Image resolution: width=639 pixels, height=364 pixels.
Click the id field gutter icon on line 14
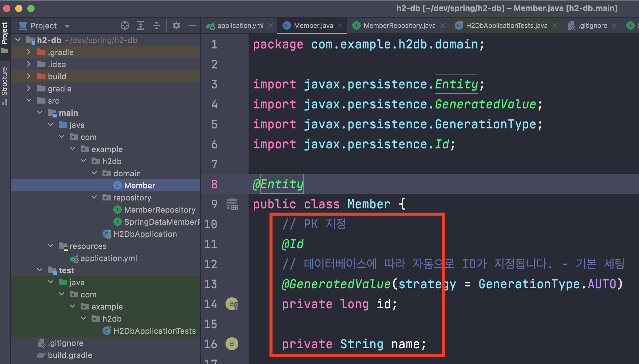[x=232, y=304]
